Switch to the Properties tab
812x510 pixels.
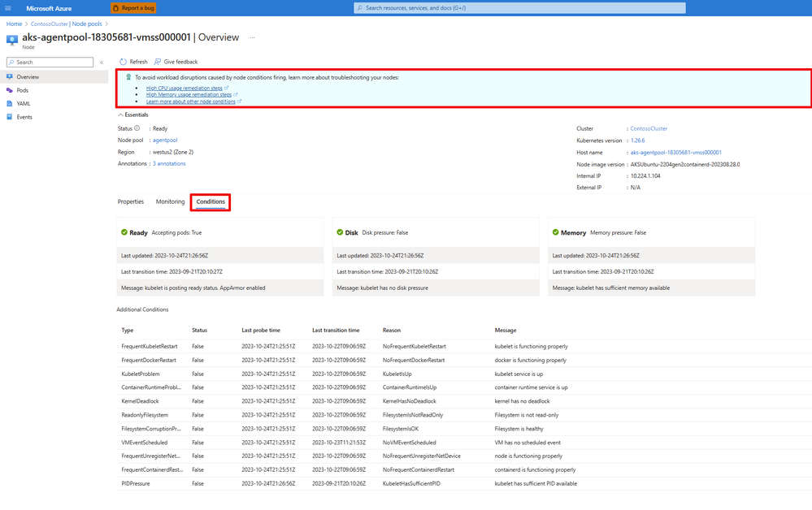point(131,201)
